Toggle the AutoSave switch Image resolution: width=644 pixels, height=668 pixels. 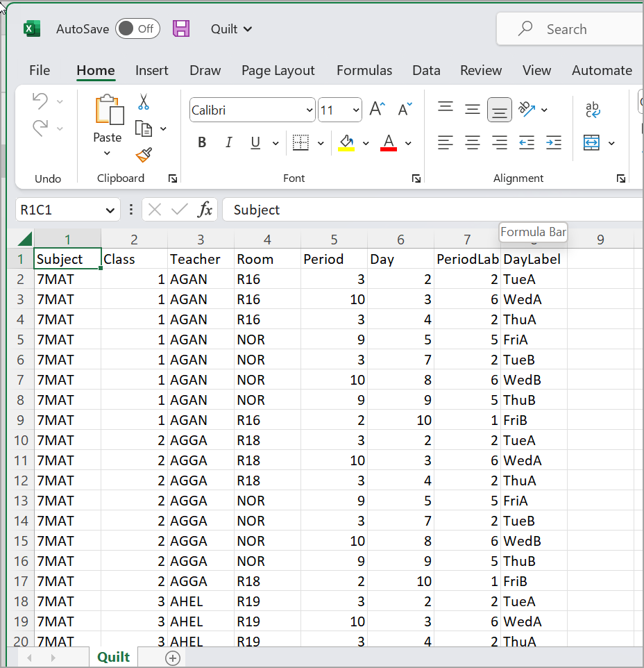pyautogui.click(x=137, y=28)
